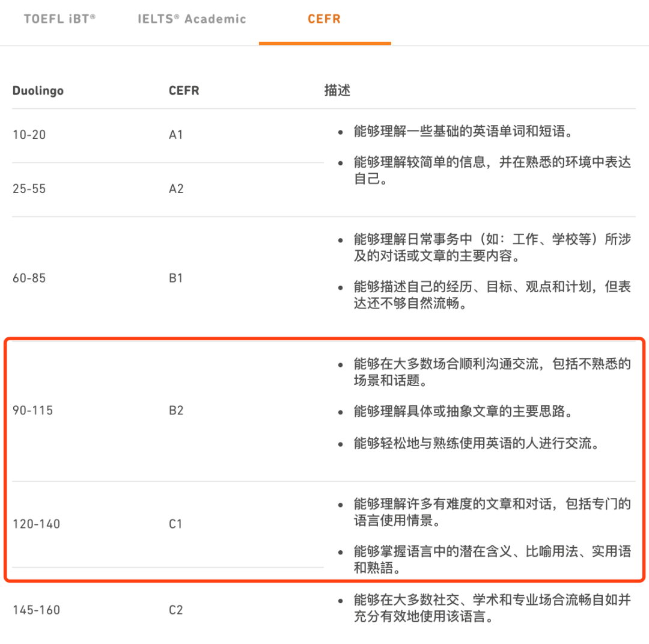Viewport: 649px width, 644px height.
Task: Click the CEFR column header
Action: (x=184, y=91)
